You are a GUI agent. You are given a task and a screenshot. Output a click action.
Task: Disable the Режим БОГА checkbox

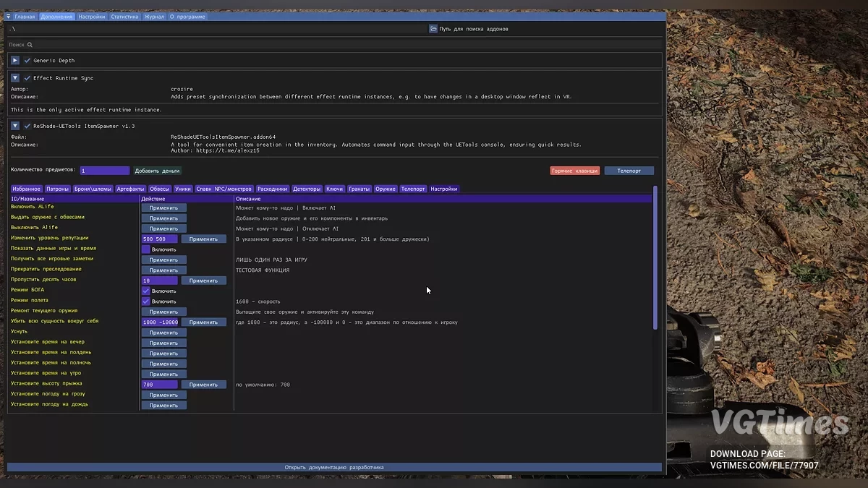(x=145, y=291)
